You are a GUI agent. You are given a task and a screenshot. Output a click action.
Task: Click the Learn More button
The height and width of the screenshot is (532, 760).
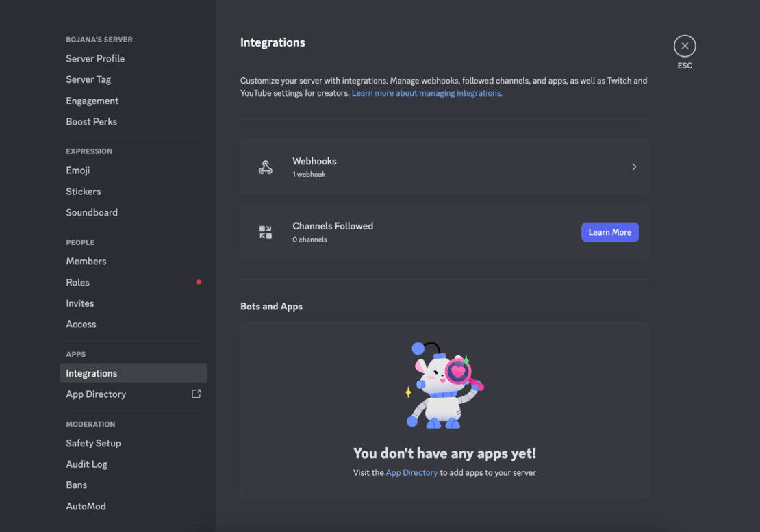click(609, 231)
